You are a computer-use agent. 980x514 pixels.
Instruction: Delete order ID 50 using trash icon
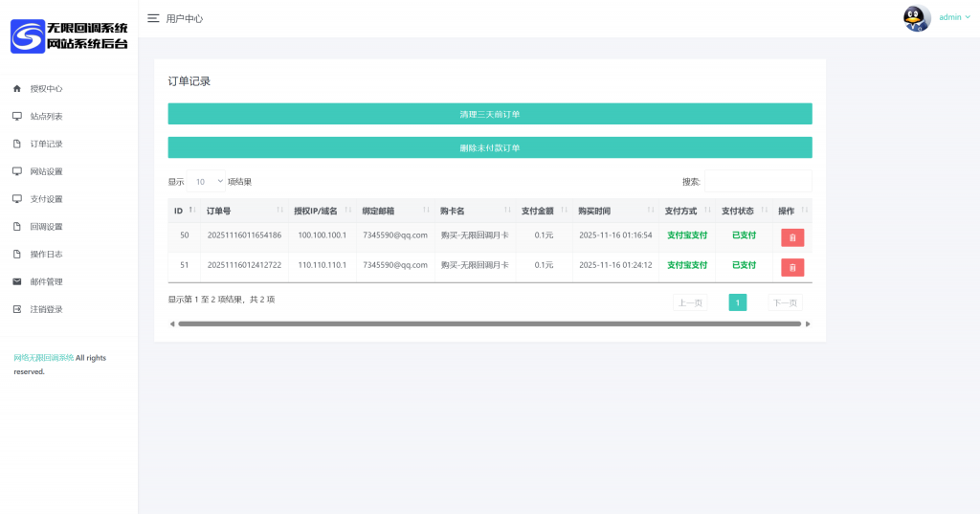coord(792,237)
